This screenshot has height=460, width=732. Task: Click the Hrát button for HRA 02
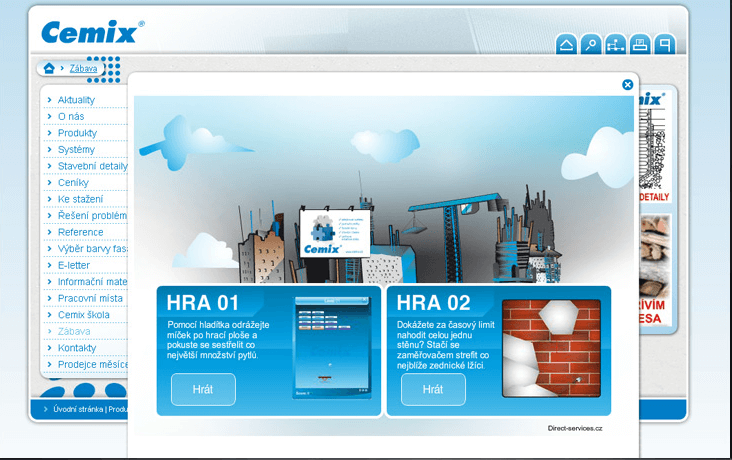coord(433,389)
